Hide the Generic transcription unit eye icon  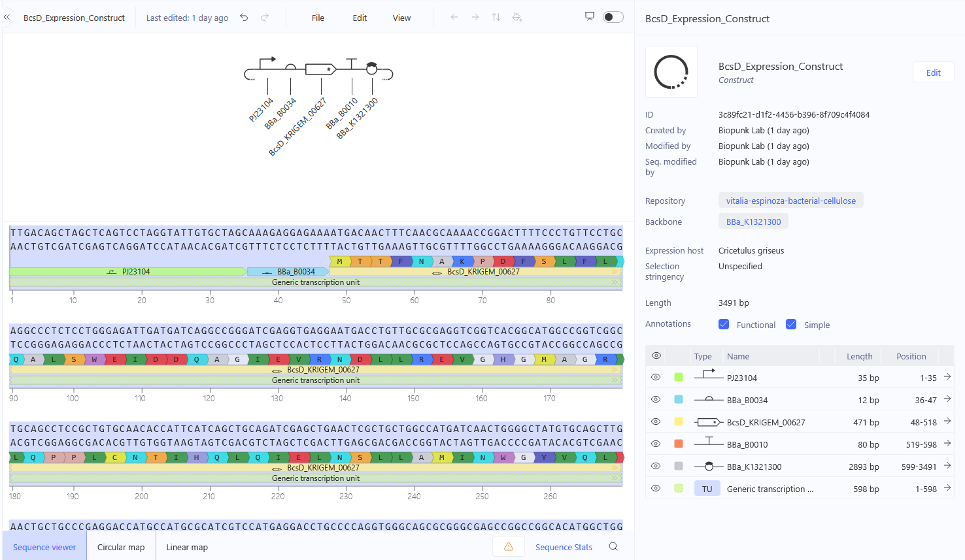pyautogui.click(x=656, y=488)
